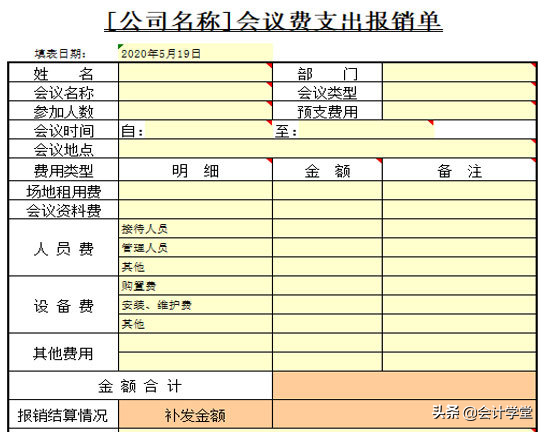545x432 pixels.
Task: Select the 会议地点 label cell
Action: point(64,149)
